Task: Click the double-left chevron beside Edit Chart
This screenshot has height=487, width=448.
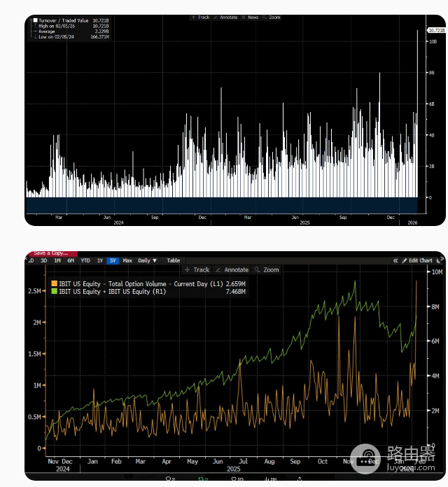Action: pyautogui.click(x=395, y=260)
